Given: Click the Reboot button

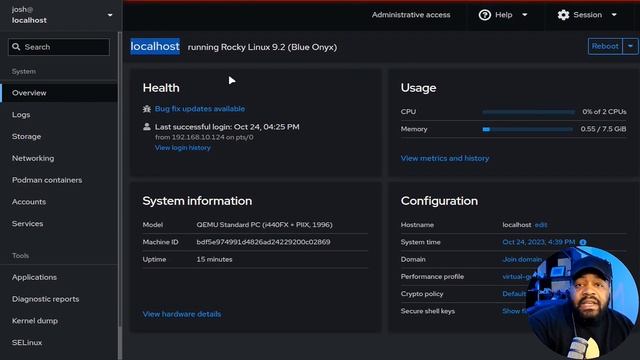Looking at the screenshot, I should click(x=605, y=46).
